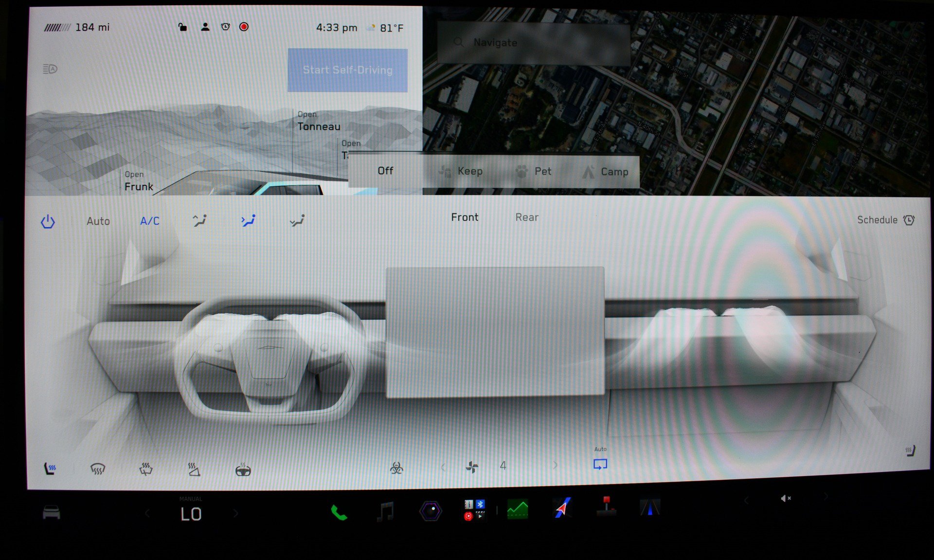Screen dimensions: 934x560
Task: Open the climate Schedule settings
Action: click(x=886, y=220)
